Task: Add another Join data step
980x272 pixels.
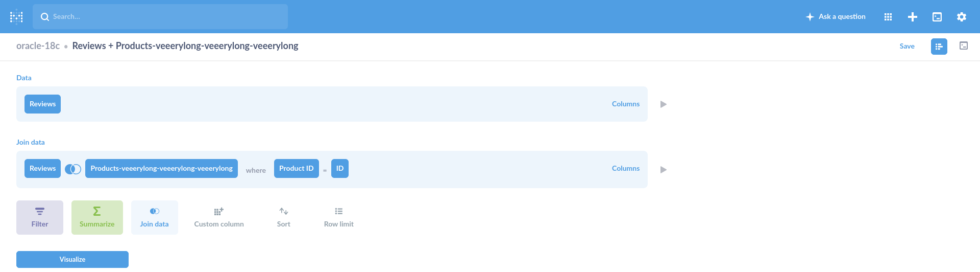Action: pos(155,218)
